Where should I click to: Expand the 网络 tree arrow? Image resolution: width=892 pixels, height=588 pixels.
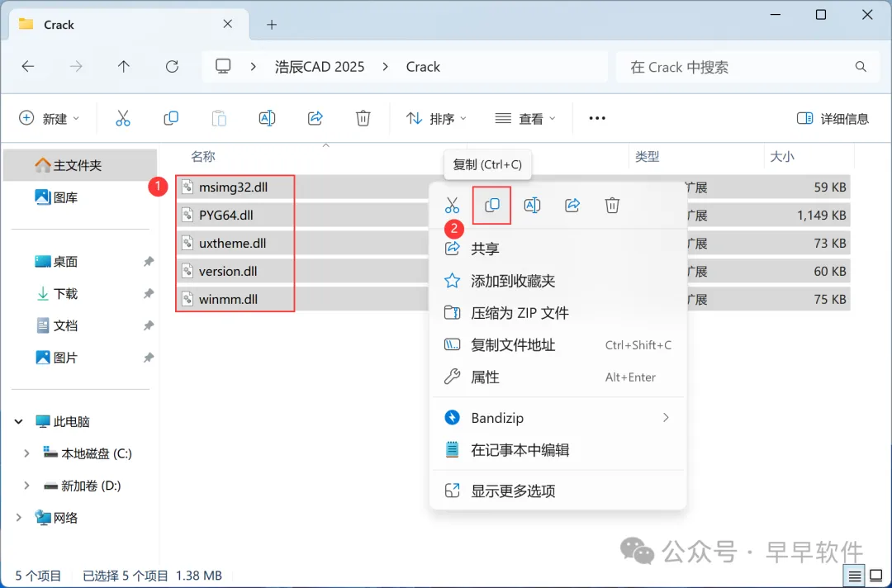19,518
